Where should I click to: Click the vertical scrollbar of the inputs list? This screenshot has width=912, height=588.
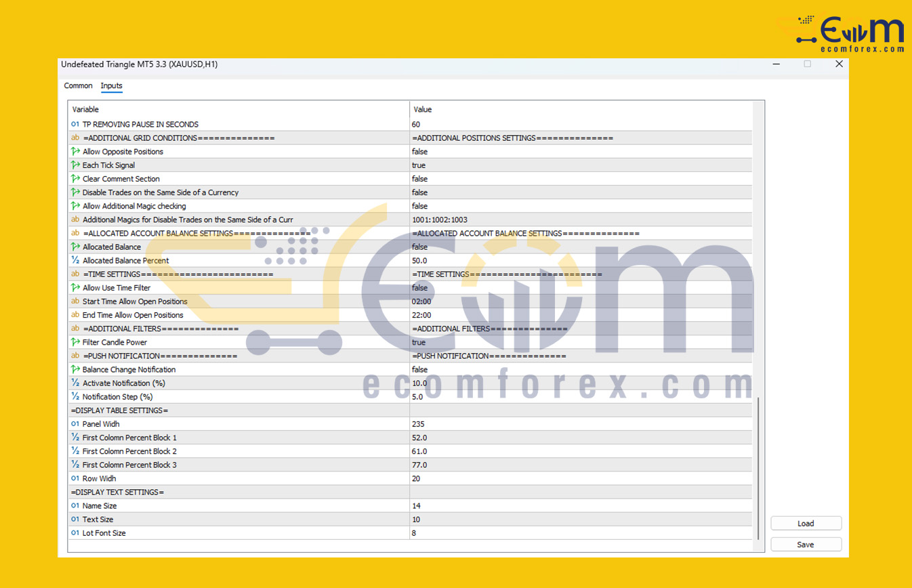click(758, 467)
